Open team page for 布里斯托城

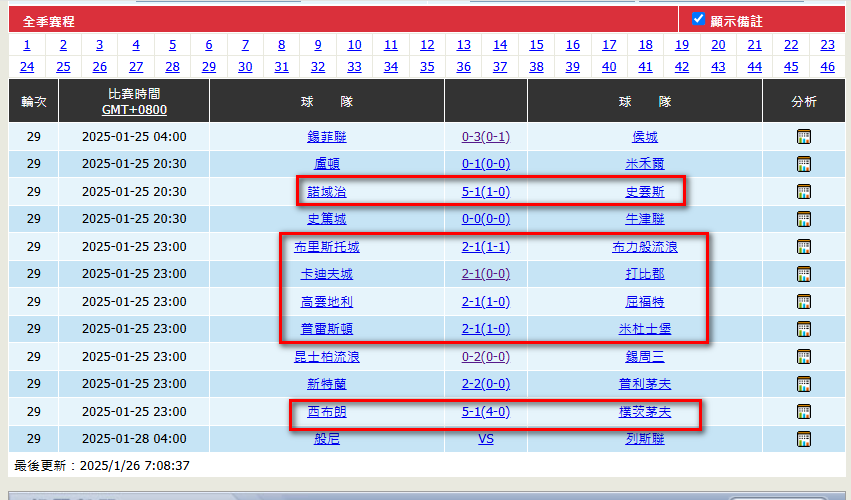tap(327, 247)
